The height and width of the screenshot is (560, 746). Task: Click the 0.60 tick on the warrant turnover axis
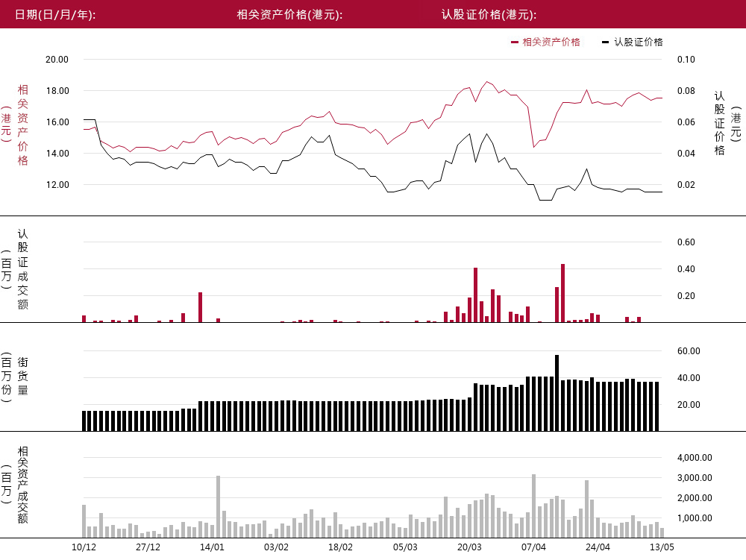pos(686,242)
